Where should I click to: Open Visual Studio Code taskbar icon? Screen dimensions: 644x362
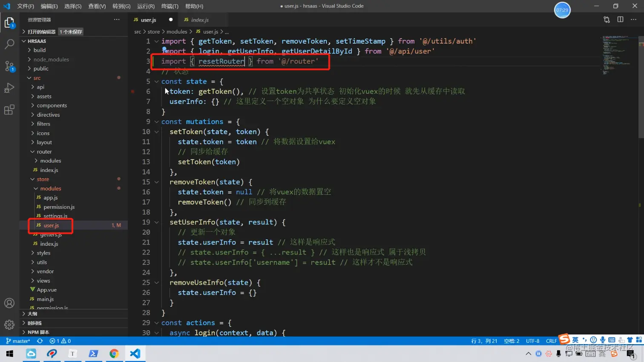[x=135, y=353]
